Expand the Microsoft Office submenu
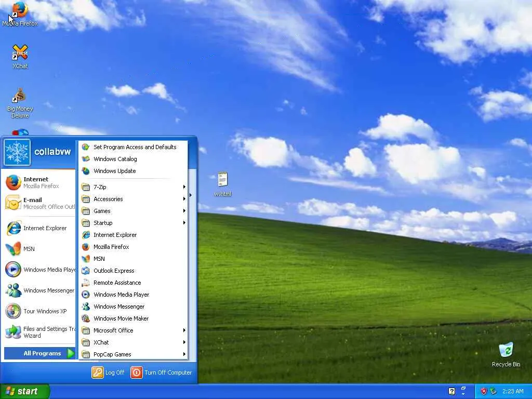This screenshot has width=532, height=399. (x=134, y=330)
